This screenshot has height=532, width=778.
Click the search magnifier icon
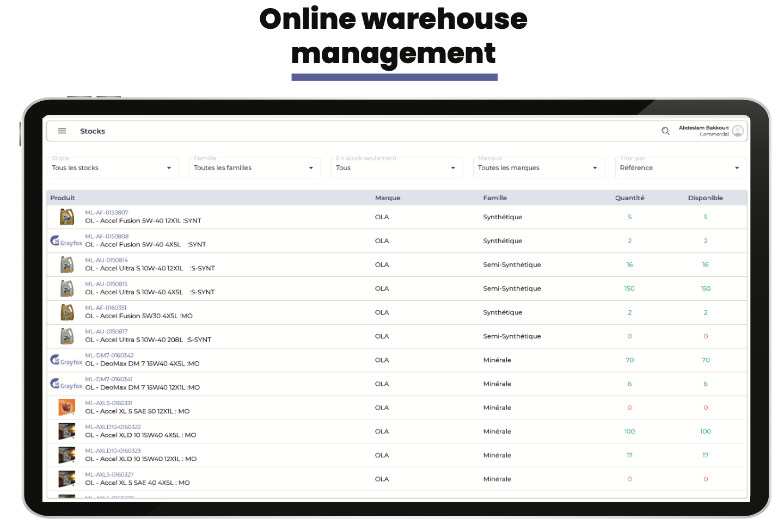click(665, 131)
